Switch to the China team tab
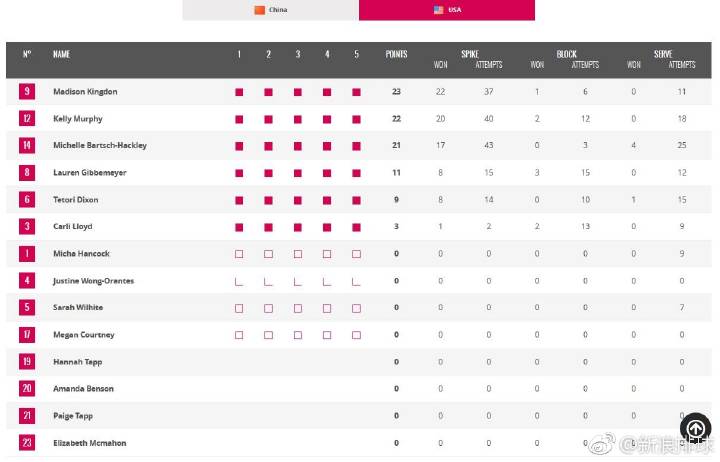This screenshot has width=720, height=462. click(270, 10)
